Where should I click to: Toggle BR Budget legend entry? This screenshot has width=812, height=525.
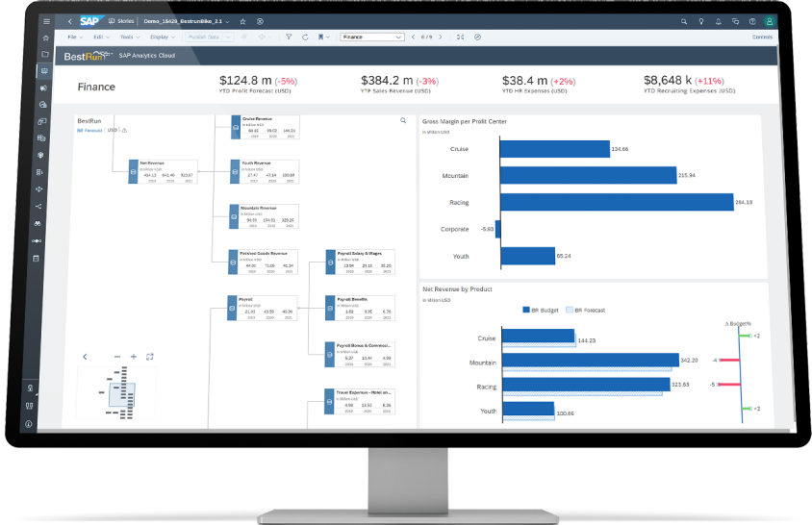[x=541, y=311]
